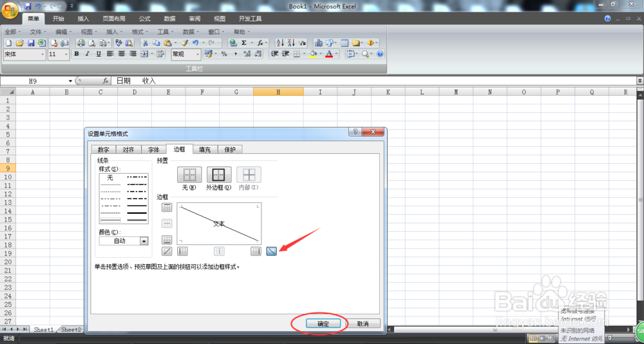Toggle center alignment button
Viewport: 644px width, 344px height.
coord(121,54)
